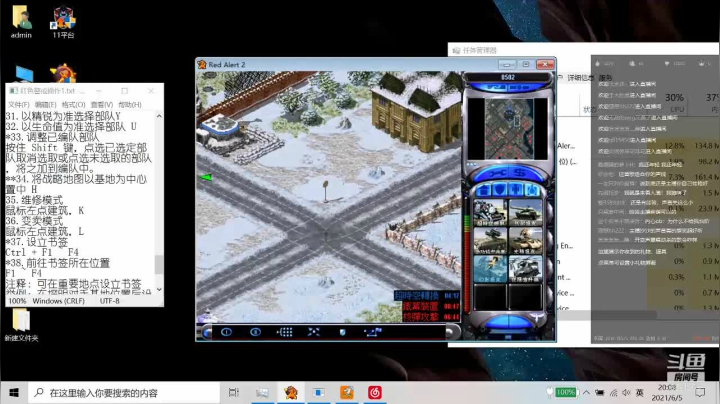Select the MCV-like vehicle cameo in second row right
Screen dimensions: 720x404
click(525, 241)
